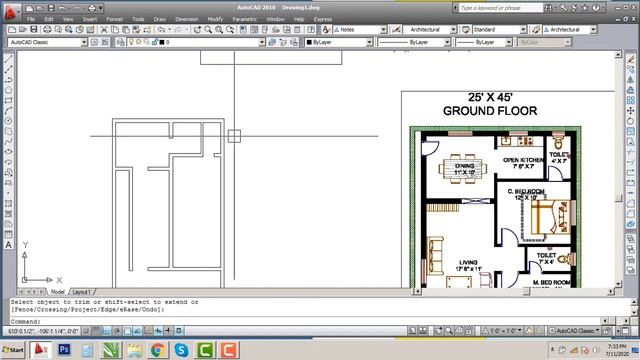The height and width of the screenshot is (360, 640).
Task: Open the Format menu
Action: 114,19
